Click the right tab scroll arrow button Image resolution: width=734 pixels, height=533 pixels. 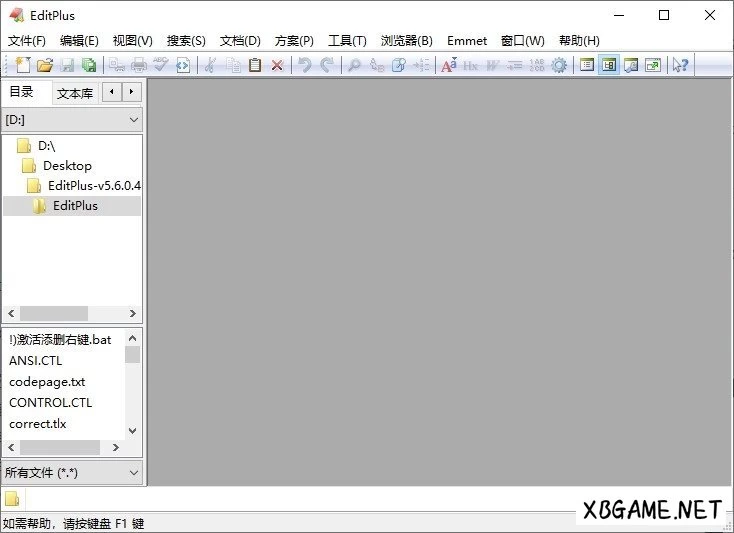coord(131,92)
